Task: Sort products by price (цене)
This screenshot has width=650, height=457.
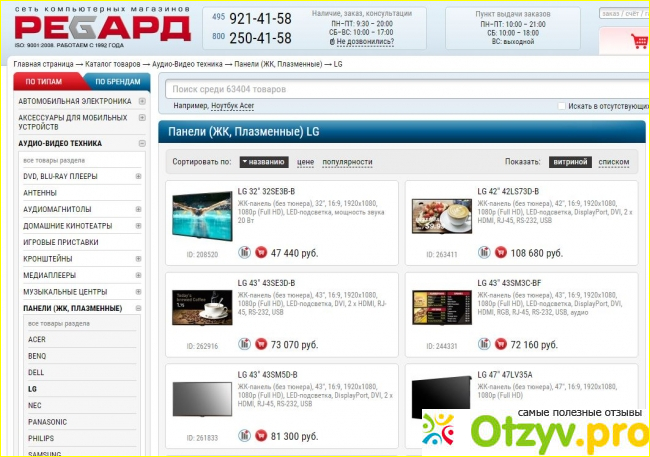Action: [x=305, y=162]
